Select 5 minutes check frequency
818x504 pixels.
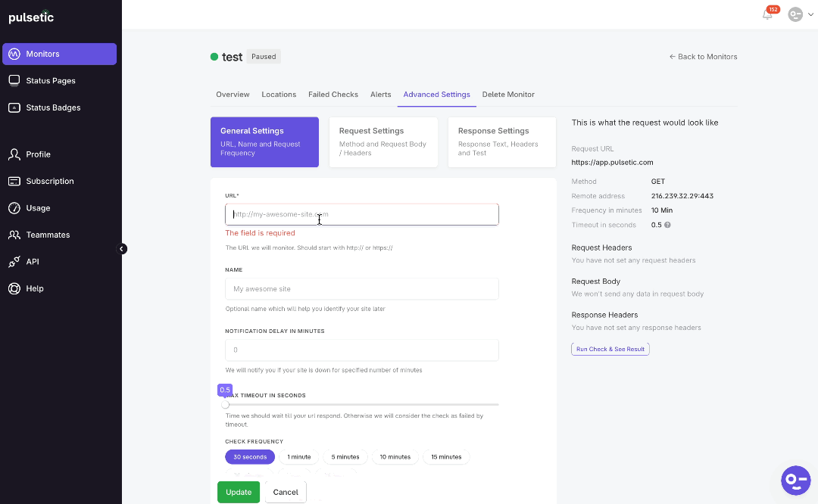[345, 456]
